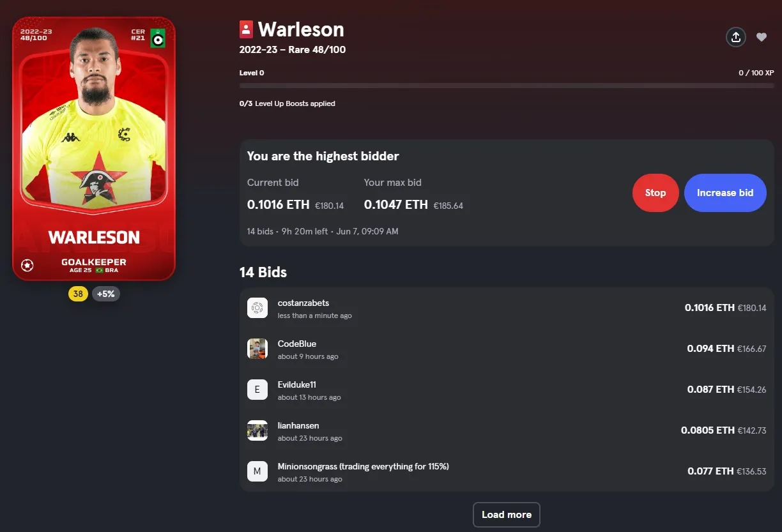Open the CodeBlue username link
Screen dimensions: 782x532
297,344
